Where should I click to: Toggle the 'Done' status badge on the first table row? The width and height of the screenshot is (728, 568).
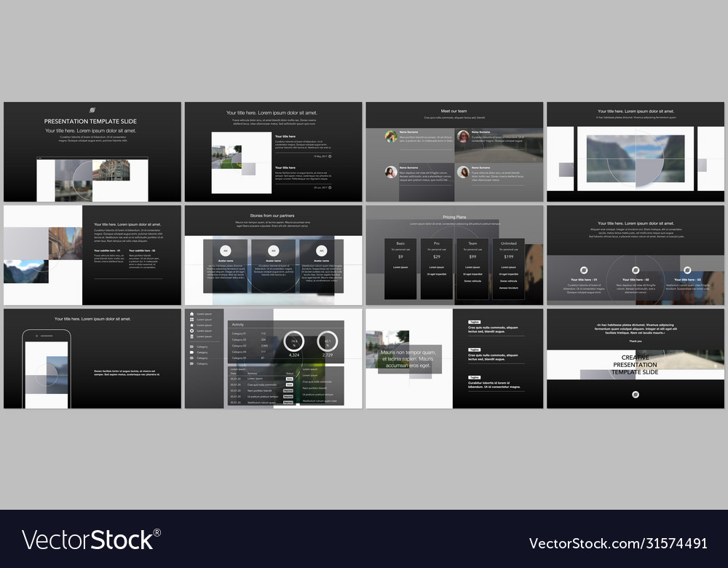(289, 379)
